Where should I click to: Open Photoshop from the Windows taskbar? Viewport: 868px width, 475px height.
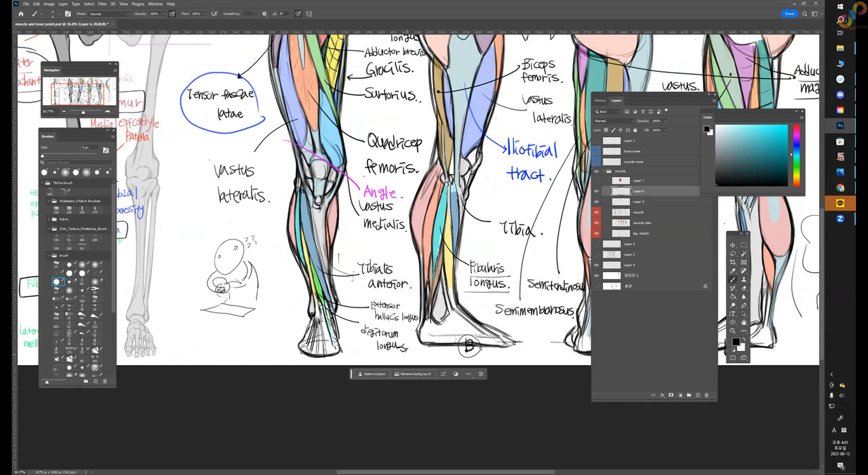tap(840, 126)
